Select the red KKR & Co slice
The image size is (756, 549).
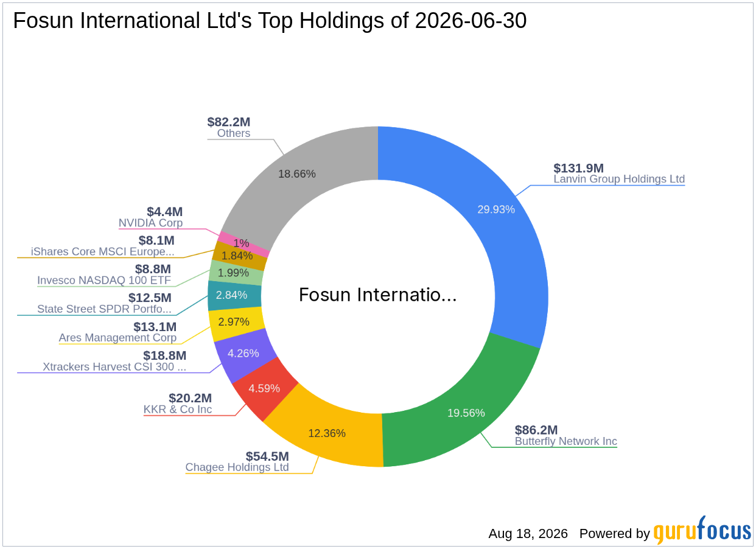coord(265,388)
